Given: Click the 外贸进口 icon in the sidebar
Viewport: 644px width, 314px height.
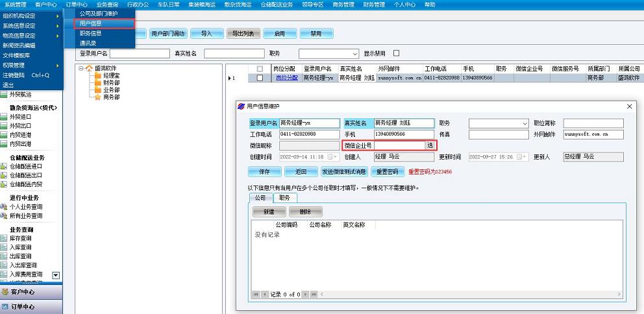Looking at the screenshot, I should pyautogui.click(x=4, y=117).
